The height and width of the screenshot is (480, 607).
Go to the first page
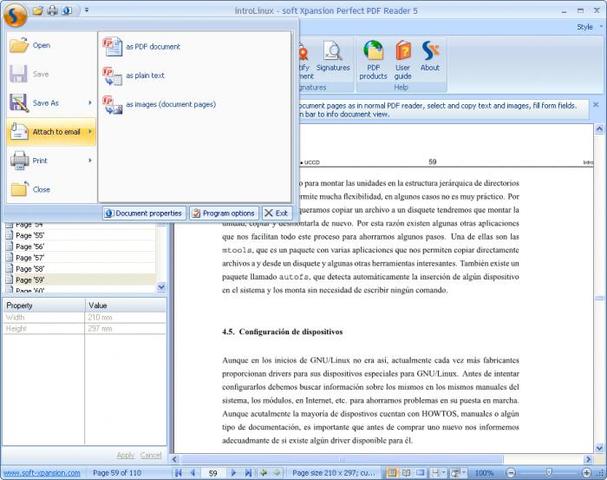click(x=178, y=473)
